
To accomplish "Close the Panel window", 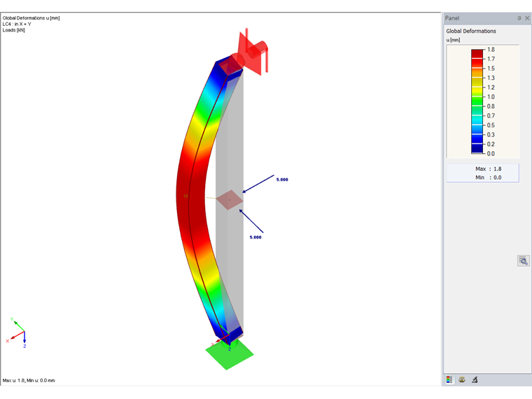I will point(527,18).
